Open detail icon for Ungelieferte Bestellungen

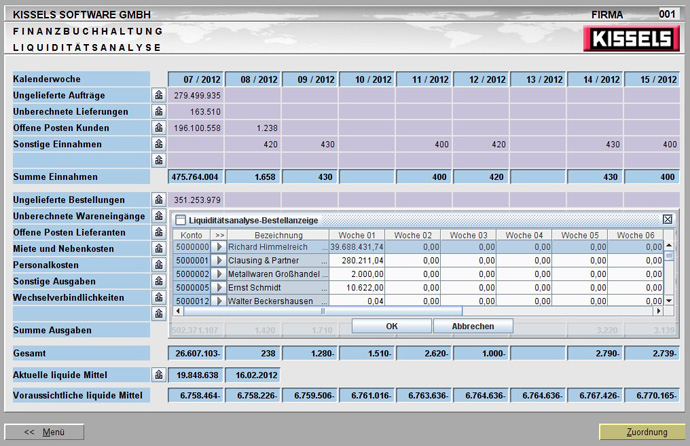point(158,199)
